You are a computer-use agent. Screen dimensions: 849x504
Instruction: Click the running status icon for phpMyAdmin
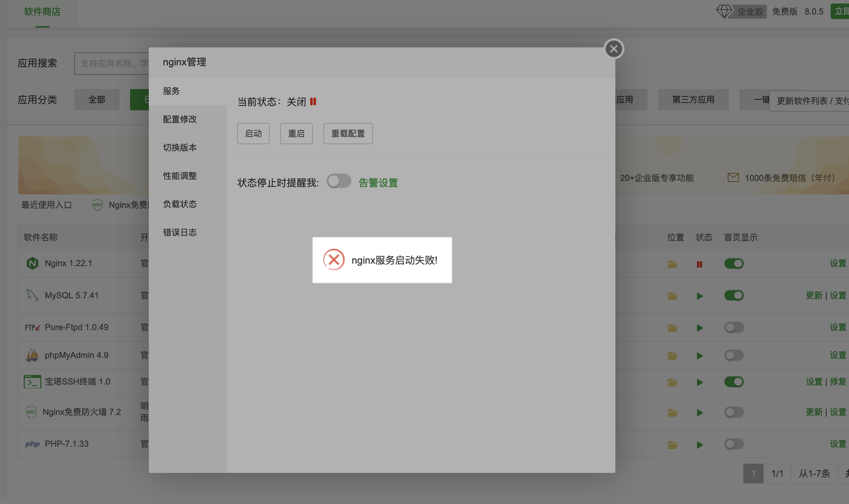tap(700, 356)
